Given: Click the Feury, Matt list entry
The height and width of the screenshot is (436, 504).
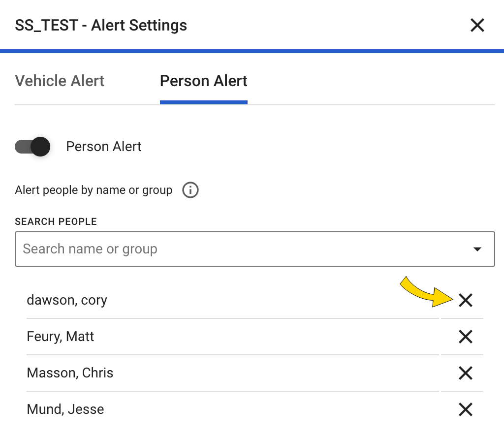Looking at the screenshot, I should [61, 337].
